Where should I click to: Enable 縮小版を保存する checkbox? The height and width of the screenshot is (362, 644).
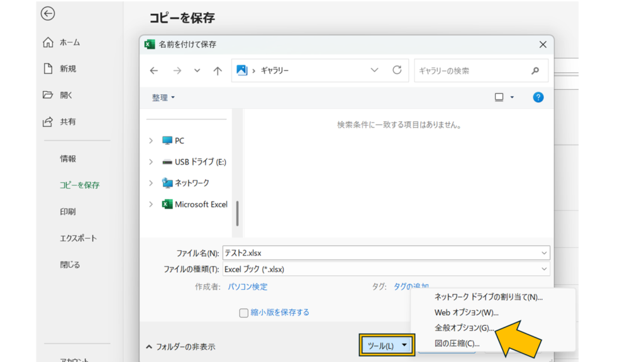coord(244,313)
